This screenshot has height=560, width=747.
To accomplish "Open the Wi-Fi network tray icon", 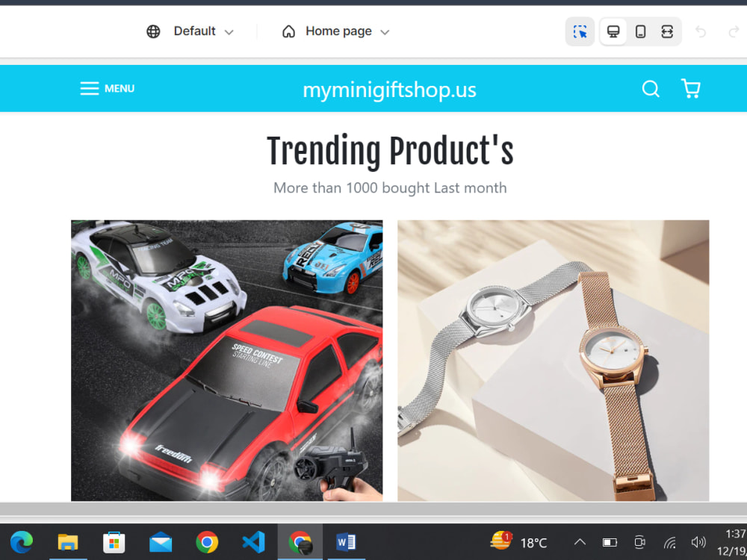I will pos(670,542).
